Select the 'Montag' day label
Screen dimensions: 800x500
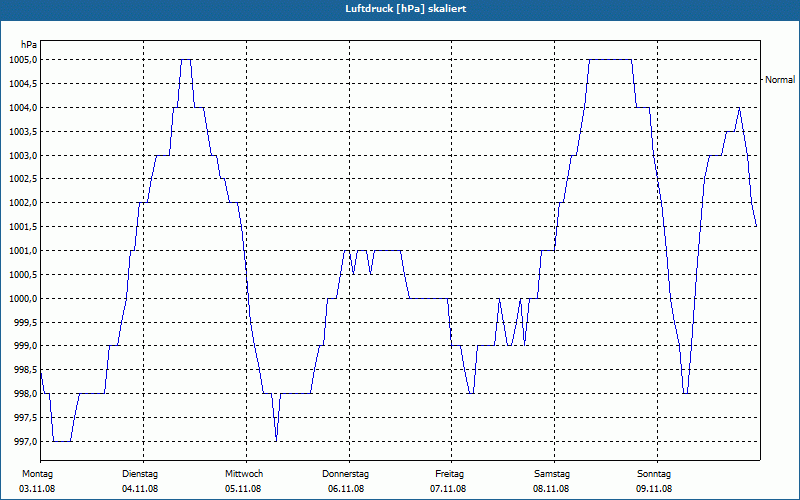(x=37, y=474)
